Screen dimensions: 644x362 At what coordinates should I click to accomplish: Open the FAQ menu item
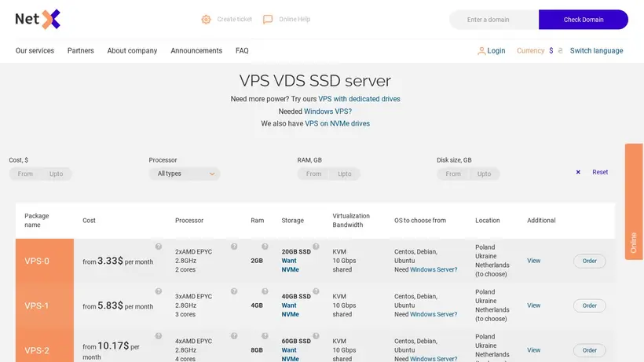tap(242, 50)
